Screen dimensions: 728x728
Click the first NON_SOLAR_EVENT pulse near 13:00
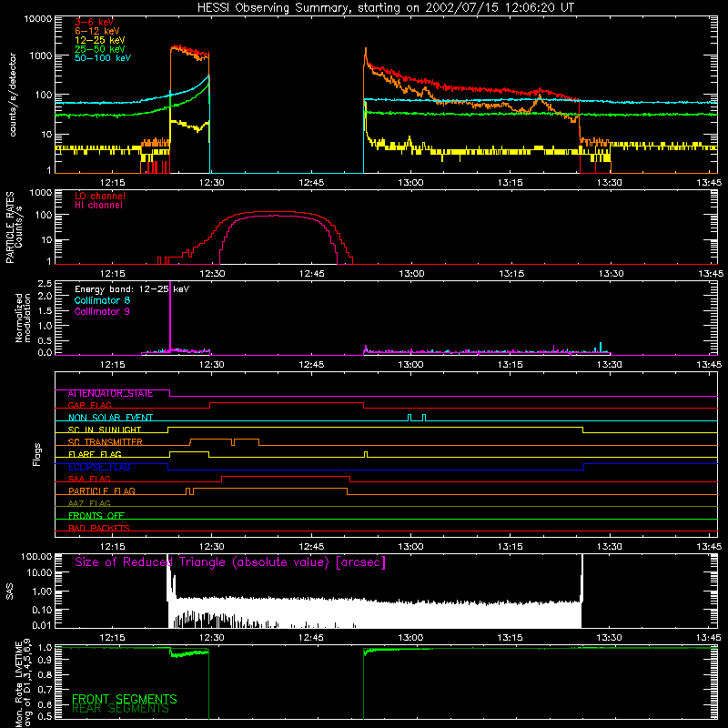pos(409,418)
